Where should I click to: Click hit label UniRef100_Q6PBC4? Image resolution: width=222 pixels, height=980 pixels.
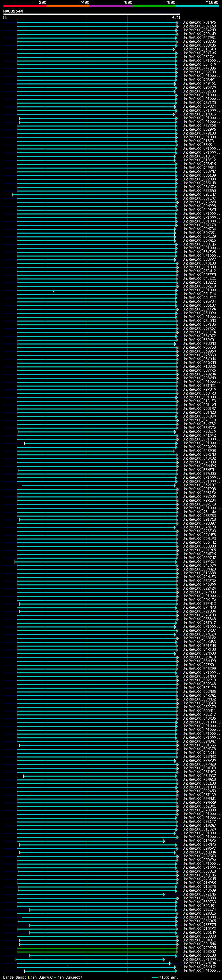click(x=199, y=106)
